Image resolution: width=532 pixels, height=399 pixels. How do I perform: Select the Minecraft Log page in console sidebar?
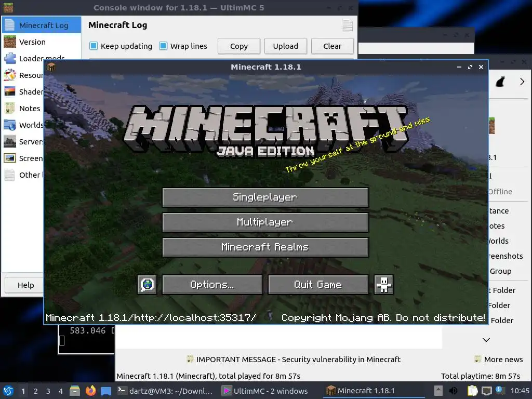[x=42, y=25]
